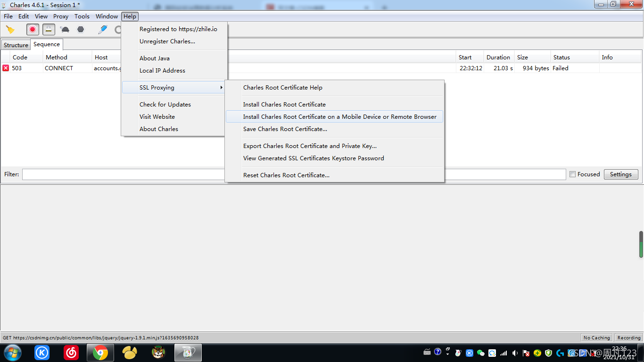Open the Window menu
644x362 pixels.
(x=107, y=16)
